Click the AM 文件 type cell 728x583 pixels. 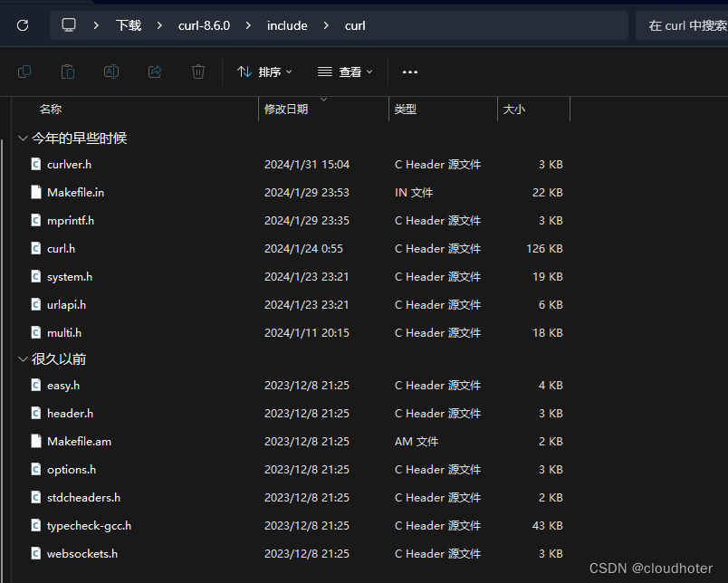click(x=417, y=442)
